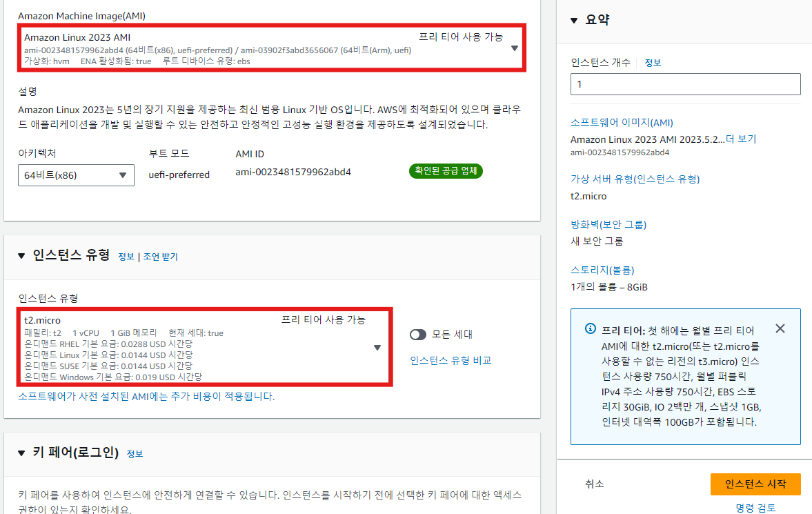Open the 인스턴스 유형 비교 link
The width and height of the screenshot is (812, 514).
[x=450, y=361]
